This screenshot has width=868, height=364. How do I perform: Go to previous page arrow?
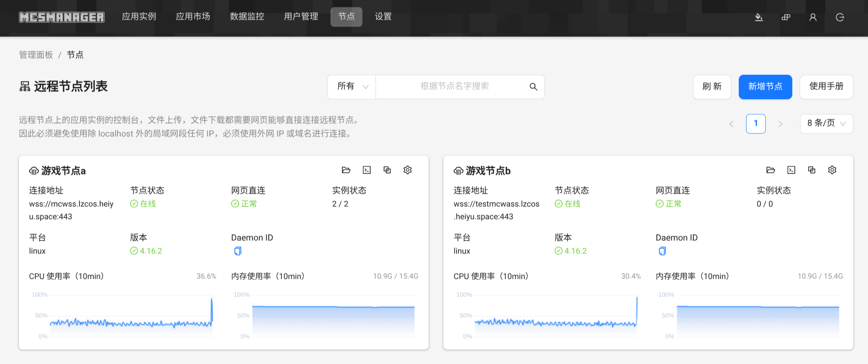click(731, 124)
